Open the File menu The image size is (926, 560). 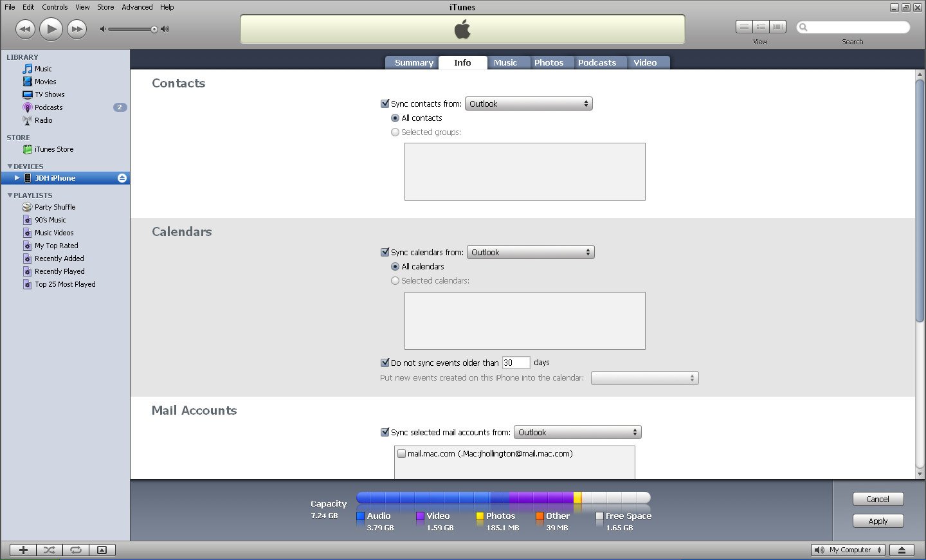10,7
